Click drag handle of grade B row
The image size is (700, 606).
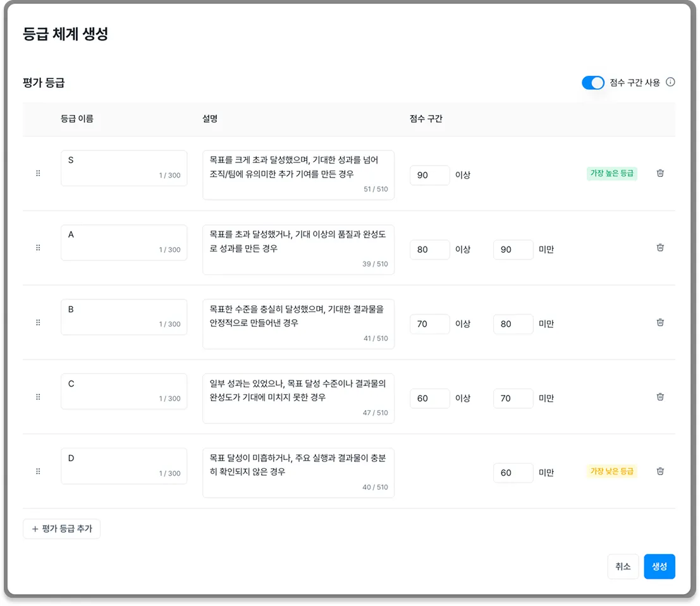tap(38, 322)
